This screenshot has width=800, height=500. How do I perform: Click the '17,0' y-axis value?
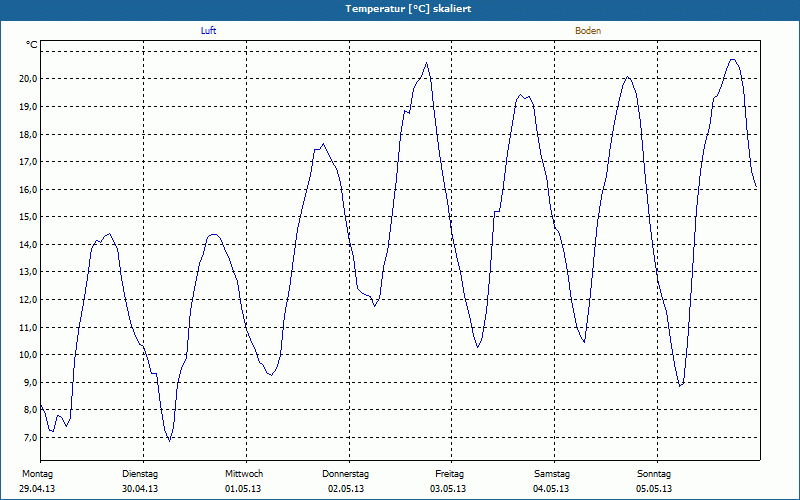click(28, 161)
